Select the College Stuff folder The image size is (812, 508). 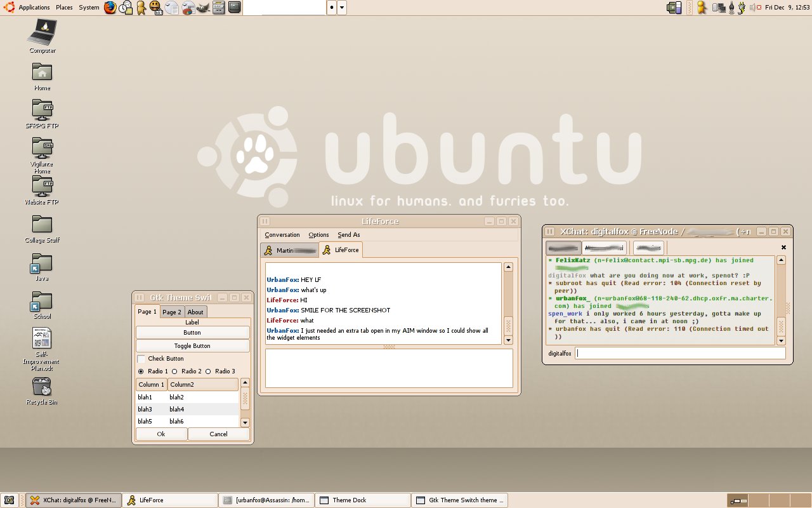pyautogui.click(x=43, y=229)
